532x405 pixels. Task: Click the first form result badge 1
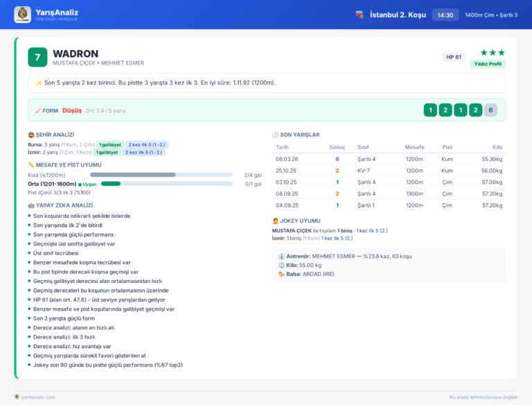pyautogui.click(x=430, y=110)
